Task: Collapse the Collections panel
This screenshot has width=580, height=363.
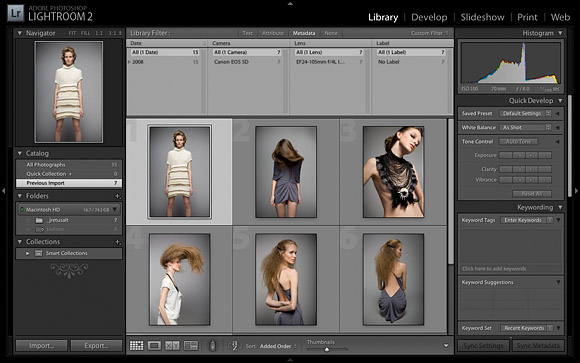Action: pos(20,242)
